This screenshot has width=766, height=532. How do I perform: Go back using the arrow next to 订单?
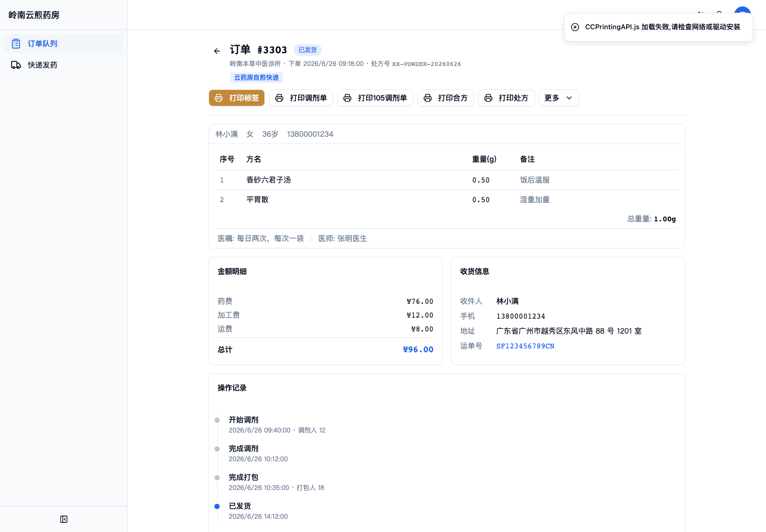point(217,51)
